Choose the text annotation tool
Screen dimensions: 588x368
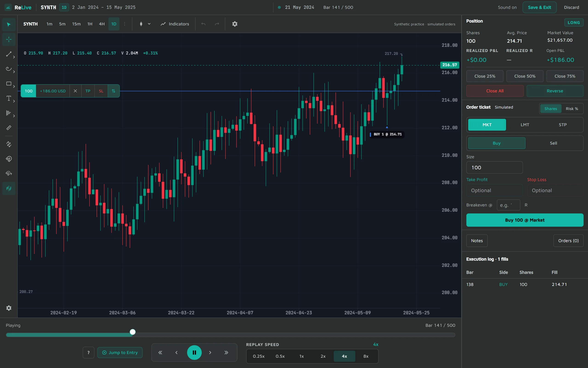pos(9,98)
